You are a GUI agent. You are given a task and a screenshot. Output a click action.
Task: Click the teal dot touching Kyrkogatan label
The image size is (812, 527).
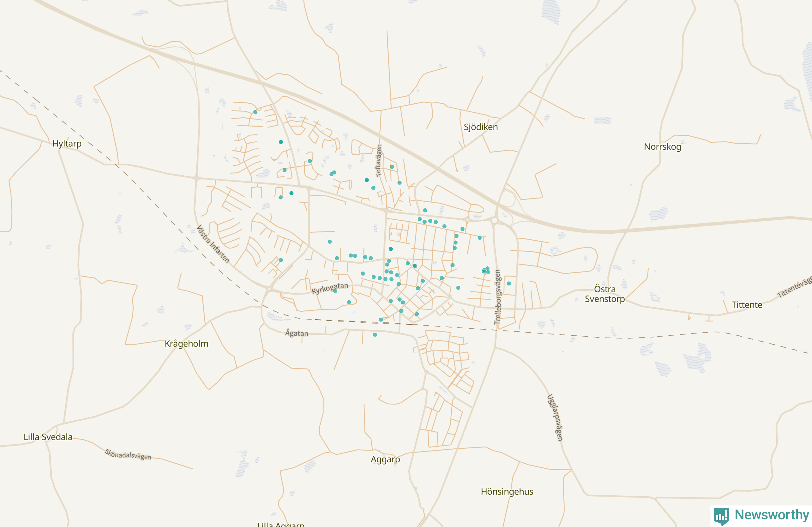335,291
